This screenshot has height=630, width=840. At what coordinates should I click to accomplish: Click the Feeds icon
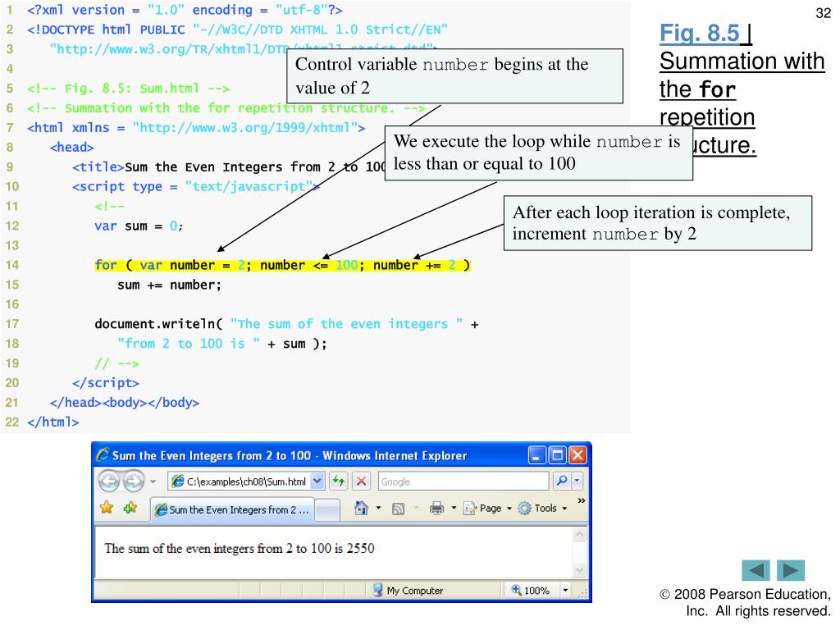point(398,509)
